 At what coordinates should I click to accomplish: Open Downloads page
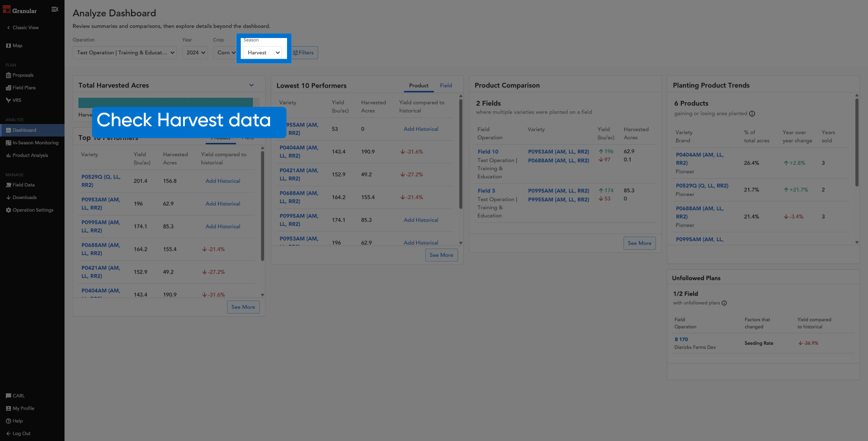tap(21, 198)
